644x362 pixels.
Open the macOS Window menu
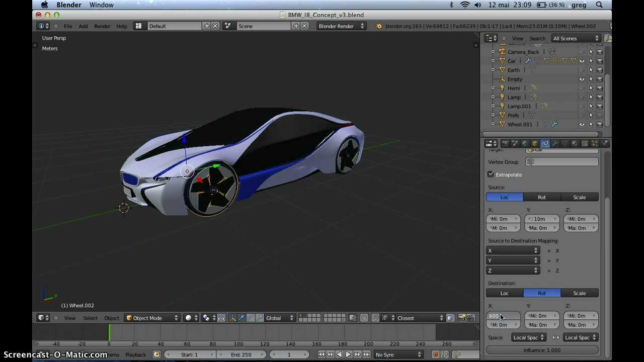click(x=101, y=5)
